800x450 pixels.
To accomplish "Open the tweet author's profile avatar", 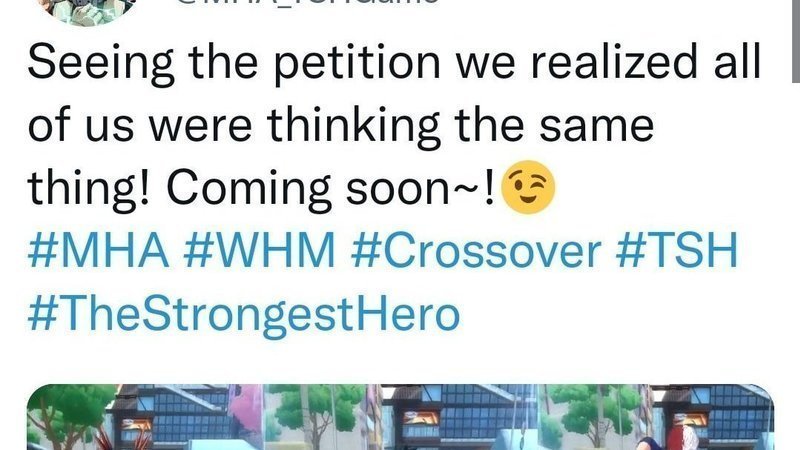I will coord(88,10).
